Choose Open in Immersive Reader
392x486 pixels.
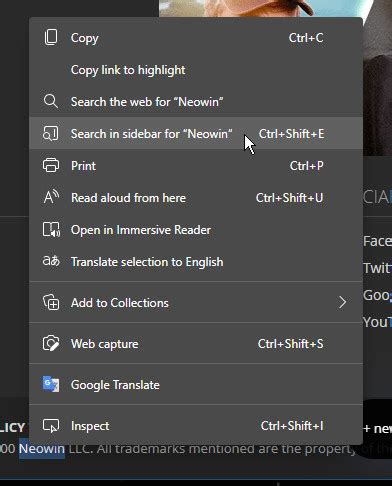(x=196, y=230)
